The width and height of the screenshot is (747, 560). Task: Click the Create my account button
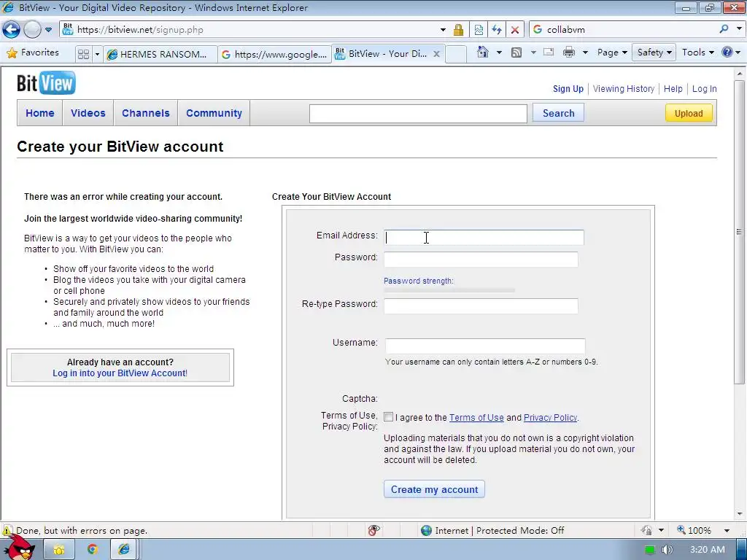coord(435,489)
